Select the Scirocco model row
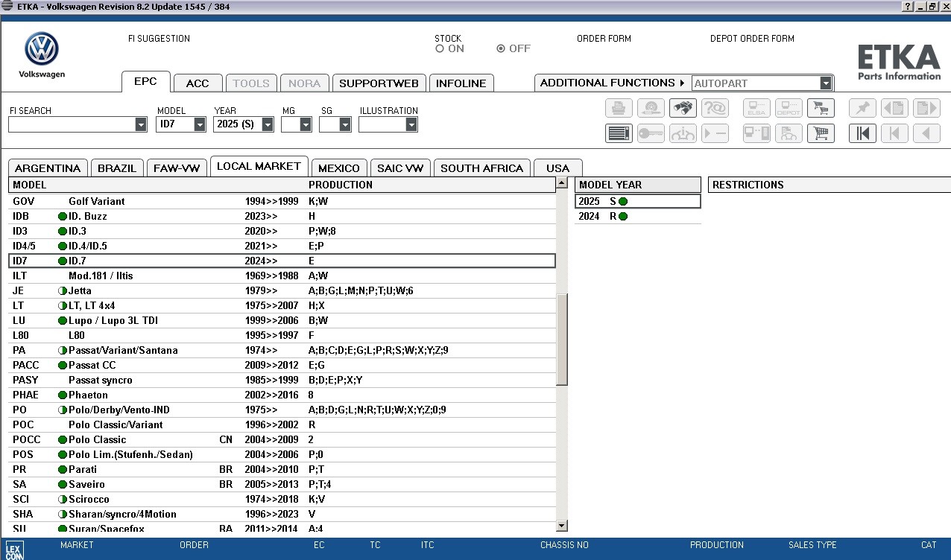Screen dimensions: 951x560 [282, 499]
